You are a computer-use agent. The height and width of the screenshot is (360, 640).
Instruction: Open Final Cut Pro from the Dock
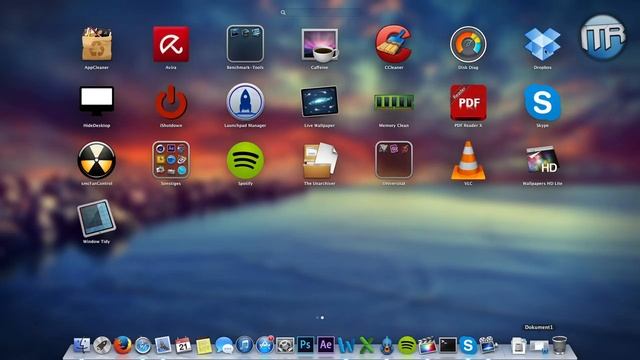[427, 345]
